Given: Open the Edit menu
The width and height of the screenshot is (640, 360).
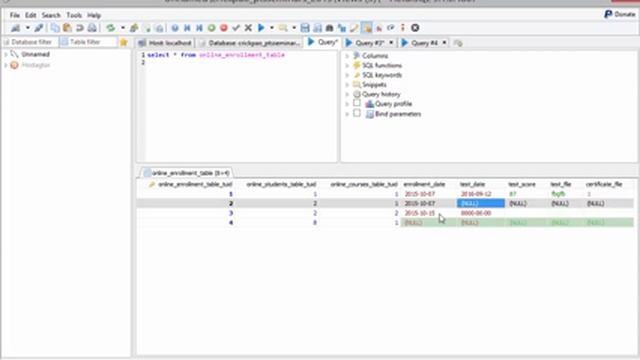Looking at the screenshot, I should 31,15.
